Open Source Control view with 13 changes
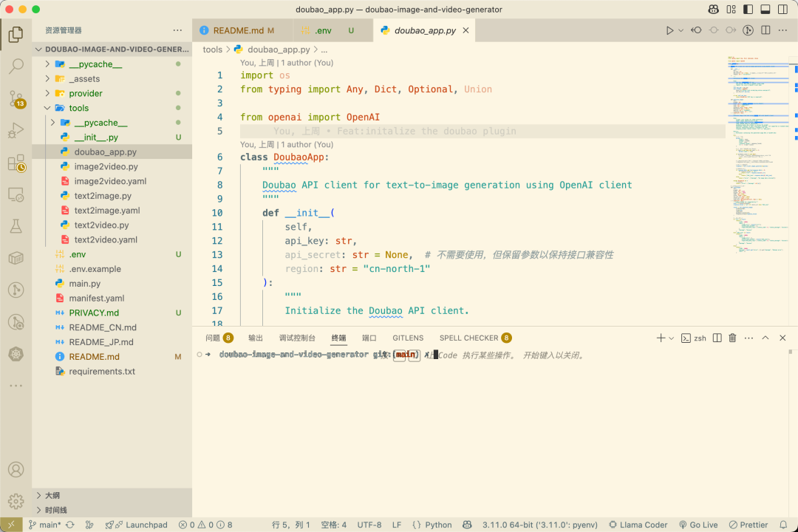The height and width of the screenshot is (532, 798). tap(16, 98)
